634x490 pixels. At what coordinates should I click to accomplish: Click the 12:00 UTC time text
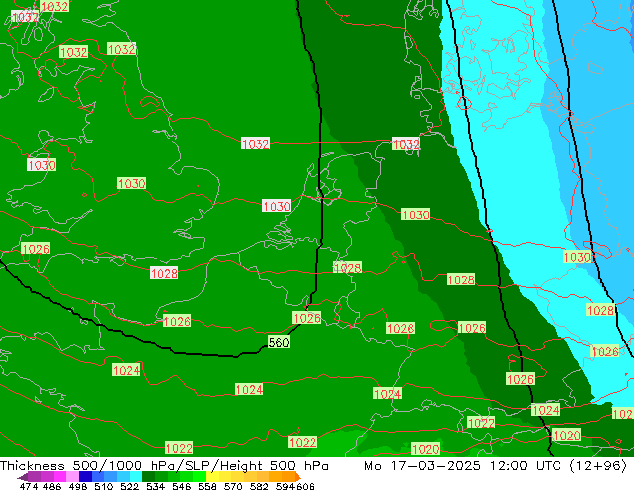click(x=526, y=465)
